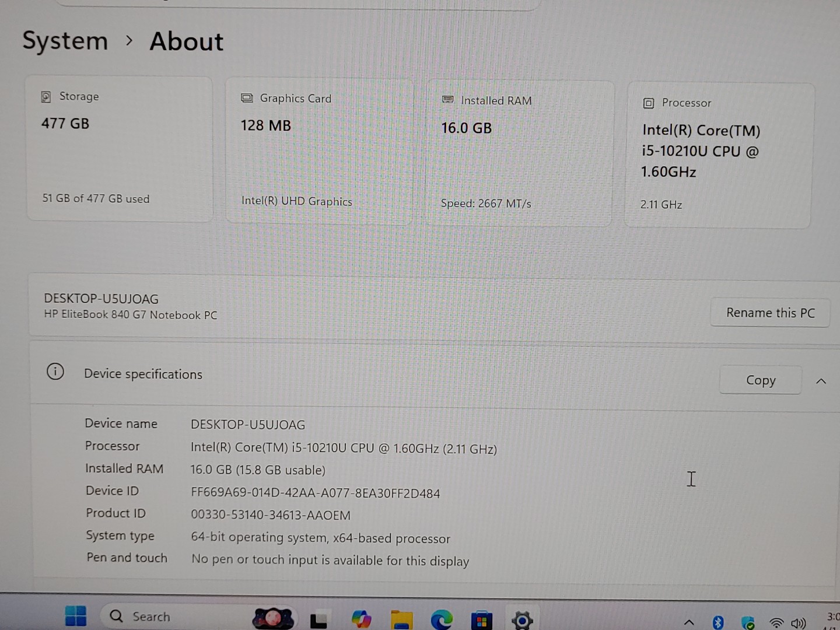Click the Installed RAM info card
Screen dimensions: 840x630
pos(519,153)
